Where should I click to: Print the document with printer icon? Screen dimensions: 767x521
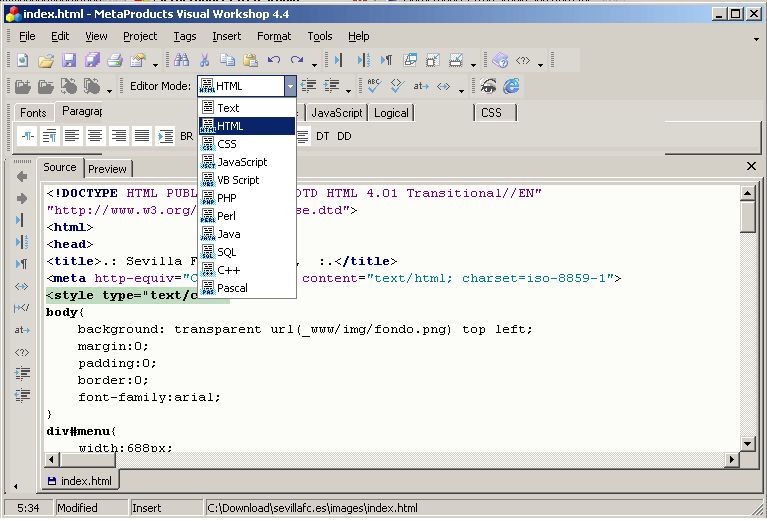coord(114,60)
